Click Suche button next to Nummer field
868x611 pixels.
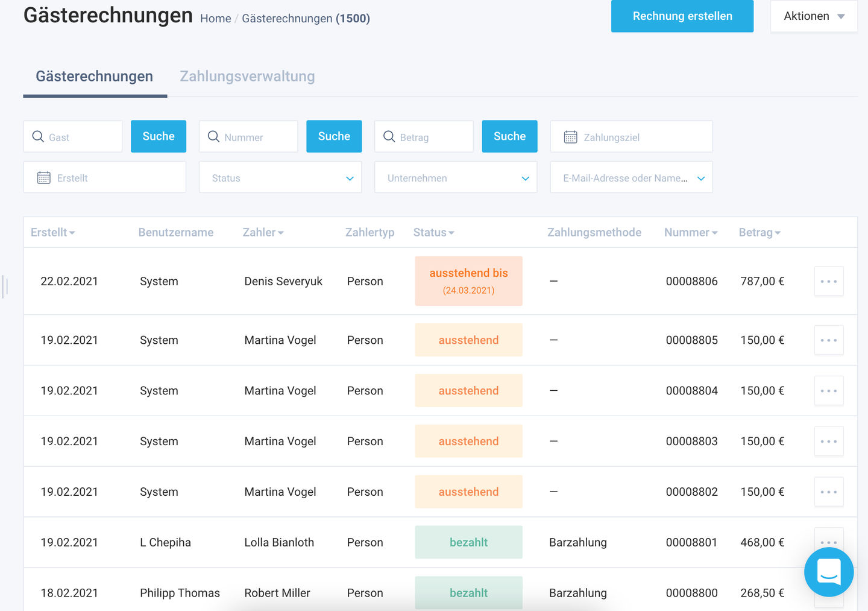(334, 136)
